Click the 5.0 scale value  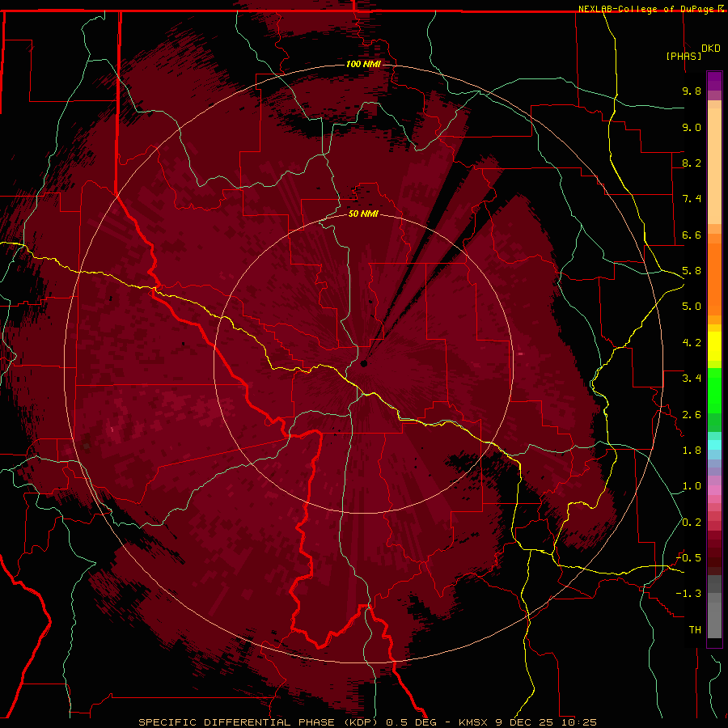click(x=692, y=307)
